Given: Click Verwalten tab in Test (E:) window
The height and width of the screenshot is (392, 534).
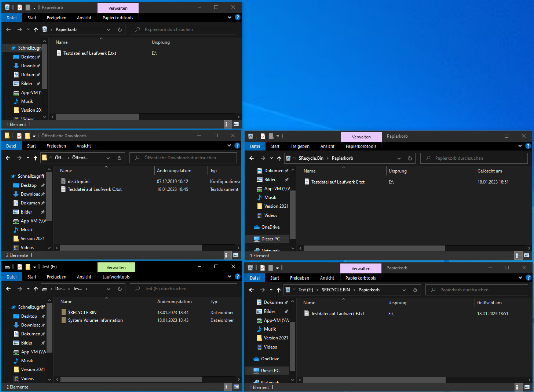Looking at the screenshot, I should coord(116,267).
